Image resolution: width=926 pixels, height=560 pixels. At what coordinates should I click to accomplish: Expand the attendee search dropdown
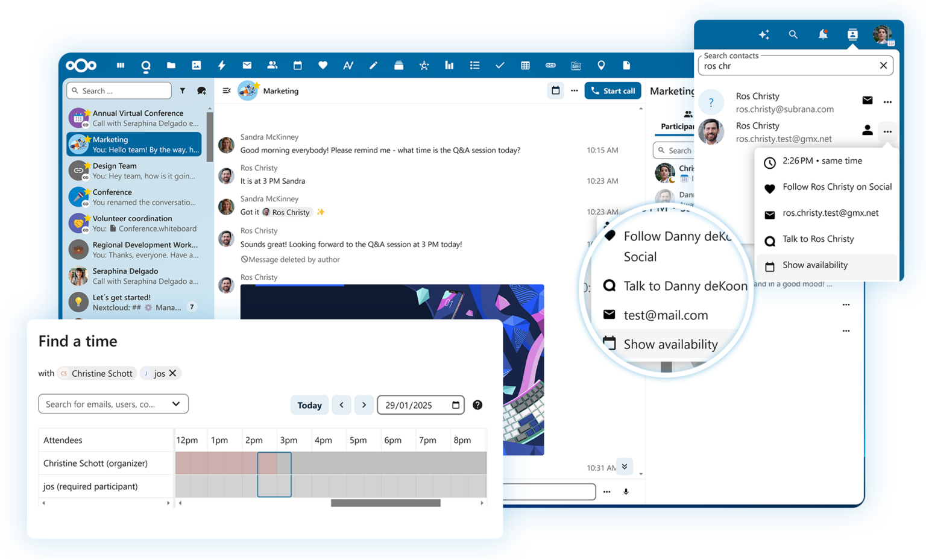(175, 404)
